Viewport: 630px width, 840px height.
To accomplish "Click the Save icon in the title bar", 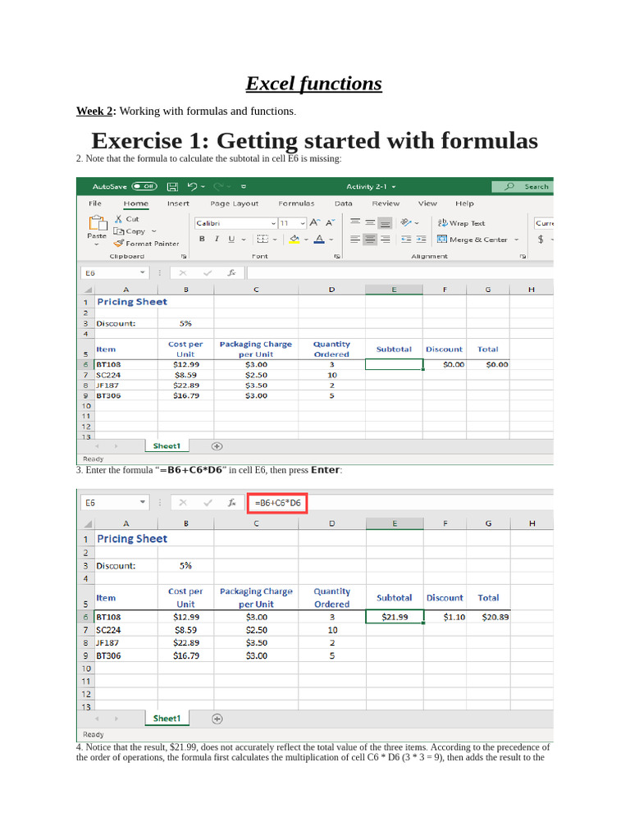I will click(172, 186).
